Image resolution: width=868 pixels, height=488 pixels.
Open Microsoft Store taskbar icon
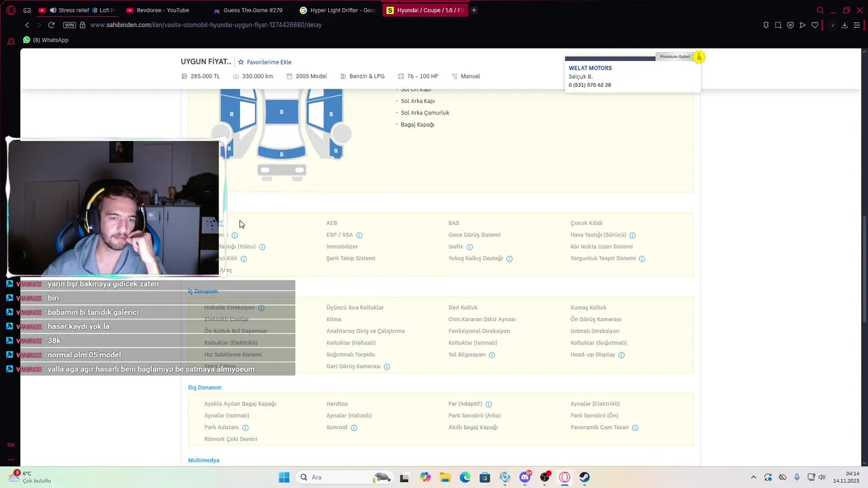point(485,477)
